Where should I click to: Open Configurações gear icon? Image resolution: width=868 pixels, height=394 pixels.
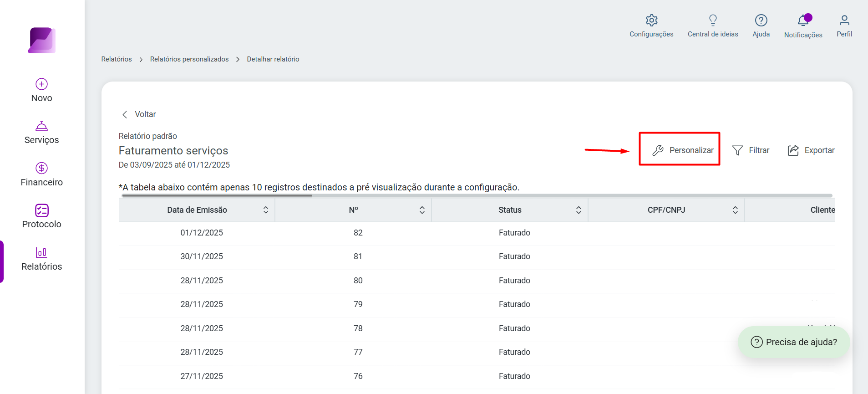pyautogui.click(x=651, y=20)
